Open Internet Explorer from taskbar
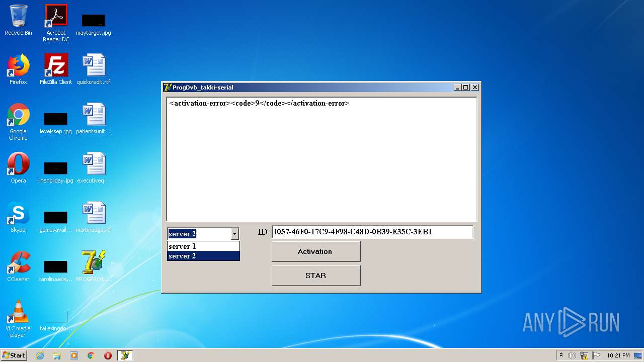This screenshot has width=644, height=362. pyautogui.click(x=40, y=355)
